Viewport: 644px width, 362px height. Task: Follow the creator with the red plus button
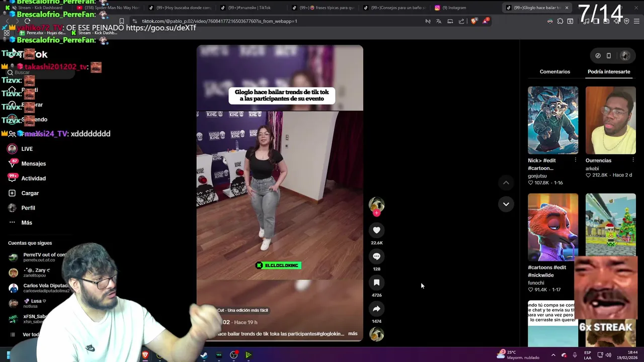tap(376, 213)
